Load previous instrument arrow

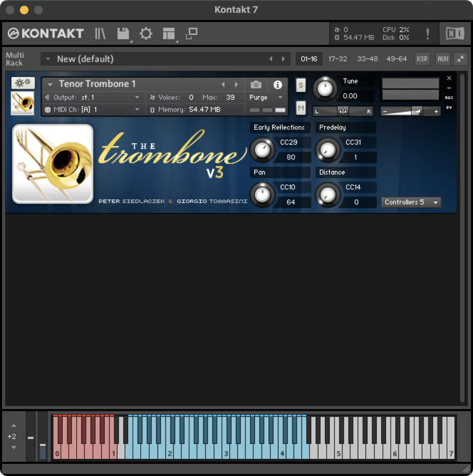click(x=223, y=85)
